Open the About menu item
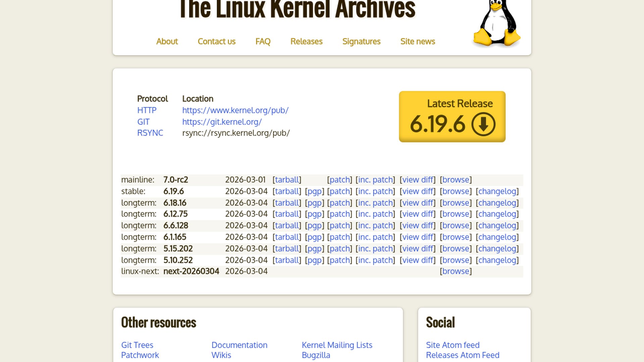Screen dimensions: 644x362 tap(167, 41)
